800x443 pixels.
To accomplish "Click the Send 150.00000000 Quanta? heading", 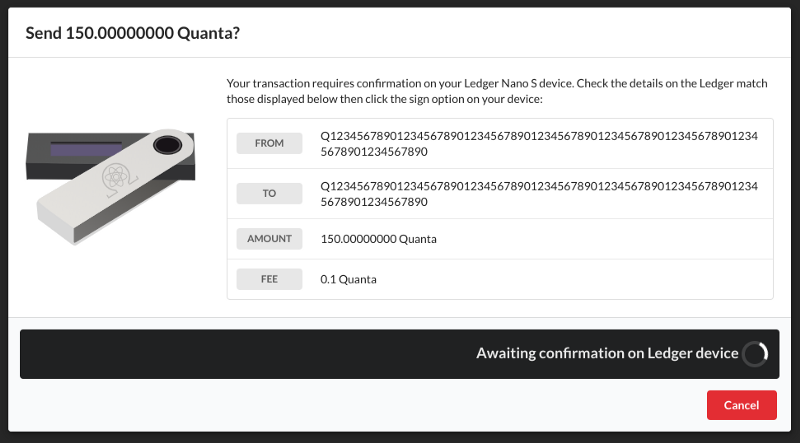I will 133,34.
